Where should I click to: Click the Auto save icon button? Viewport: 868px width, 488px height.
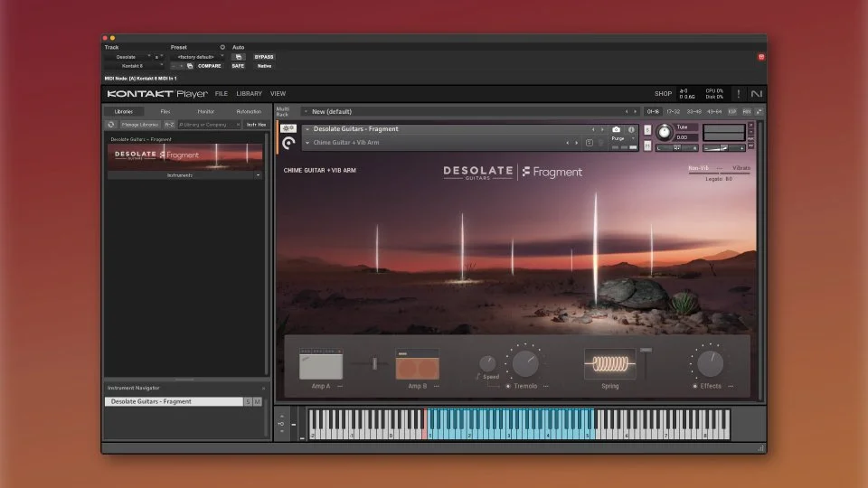point(239,57)
